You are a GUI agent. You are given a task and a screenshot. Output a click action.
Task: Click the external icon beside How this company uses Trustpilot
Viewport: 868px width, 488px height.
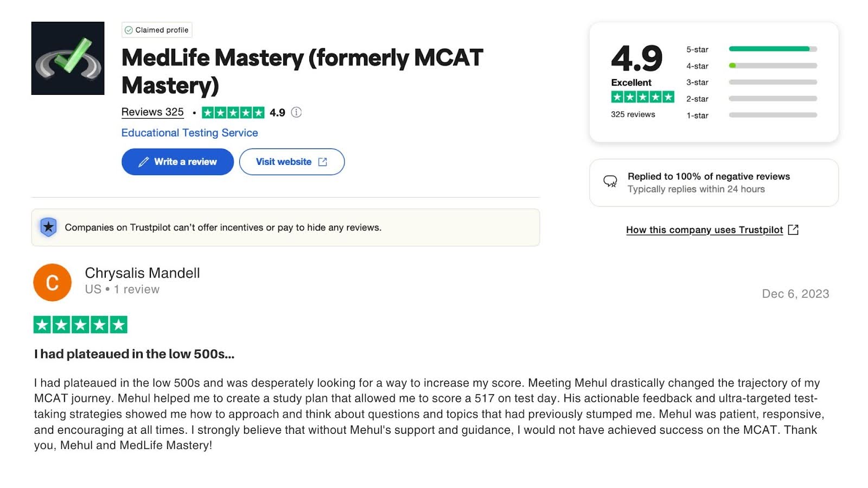coord(793,230)
